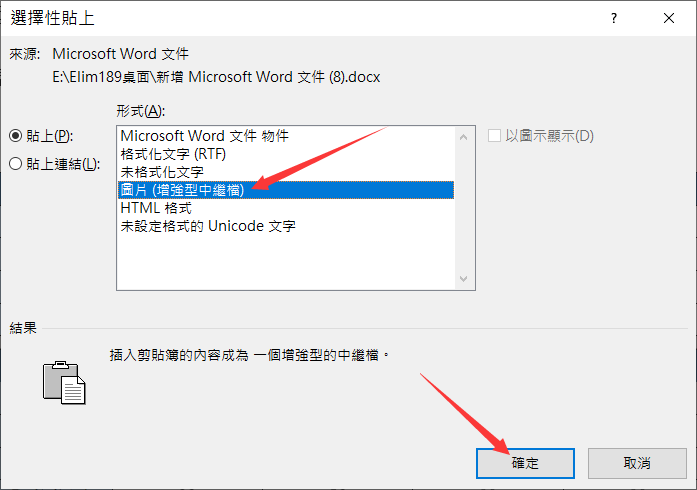697x490 pixels.
Task: Click format list scroll down arrow
Action: point(464,279)
